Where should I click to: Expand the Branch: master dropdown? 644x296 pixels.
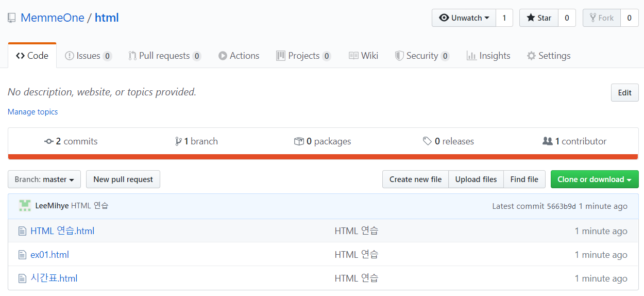click(44, 179)
